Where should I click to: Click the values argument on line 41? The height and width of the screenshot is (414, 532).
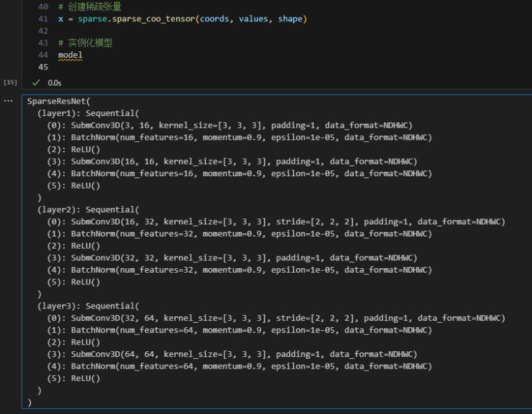253,19
